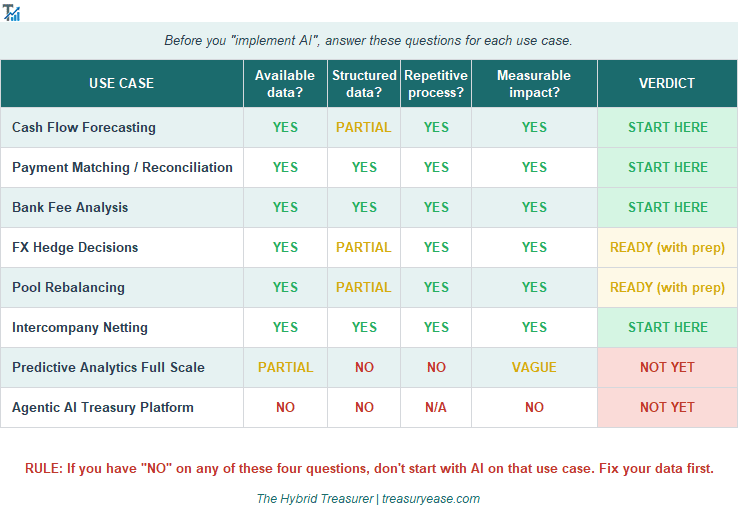Click the VERDICT column header
742x514 pixels.
(667, 83)
